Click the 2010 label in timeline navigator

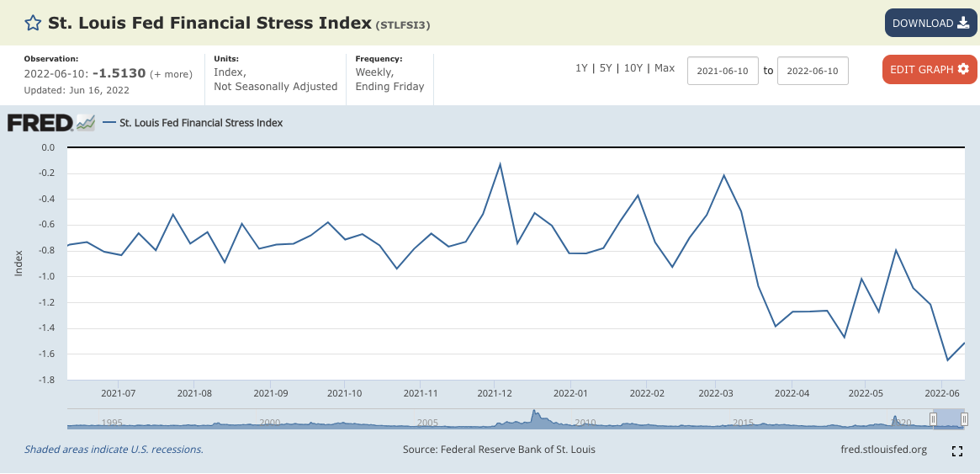coord(585,423)
